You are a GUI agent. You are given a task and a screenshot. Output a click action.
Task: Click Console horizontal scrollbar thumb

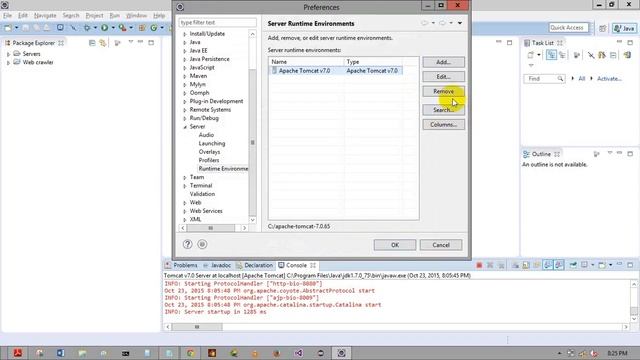click(x=197, y=327)
